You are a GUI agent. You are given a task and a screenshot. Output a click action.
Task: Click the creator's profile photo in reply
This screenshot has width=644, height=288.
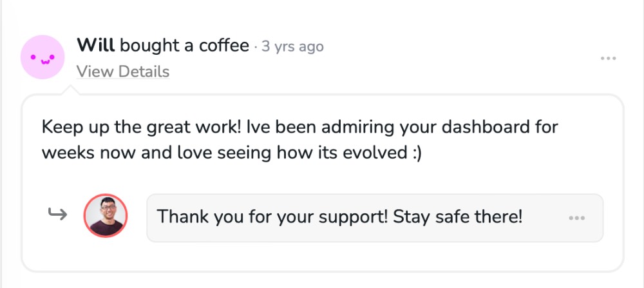click(106, 216)
